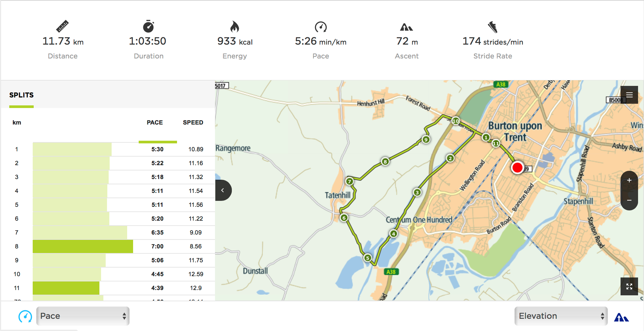The image size is (644, 331).
Task: Click the pace bar for kilometer 8
Action: (83, 246)
